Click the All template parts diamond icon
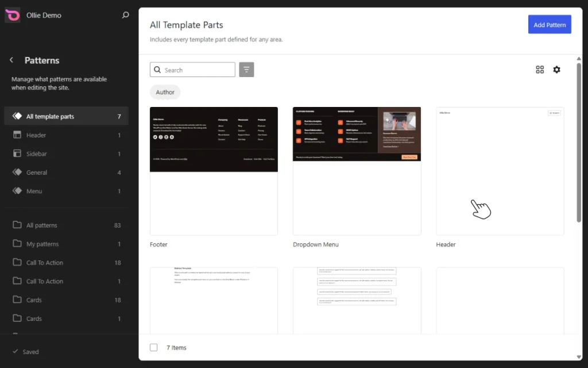 17,116
